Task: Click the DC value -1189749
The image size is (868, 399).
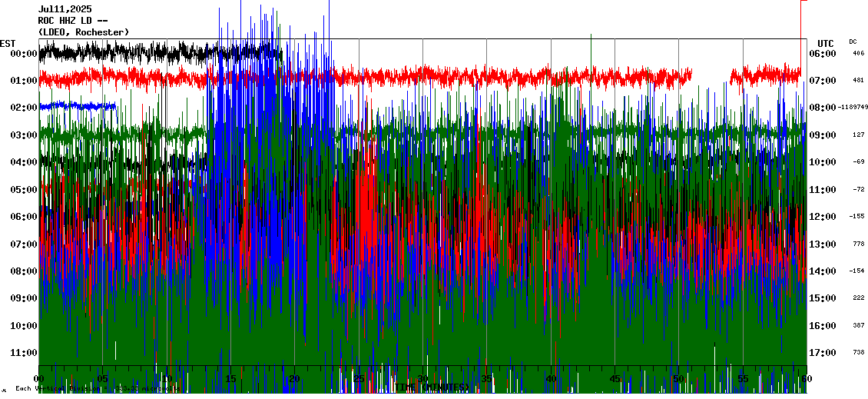Action: 853,107
